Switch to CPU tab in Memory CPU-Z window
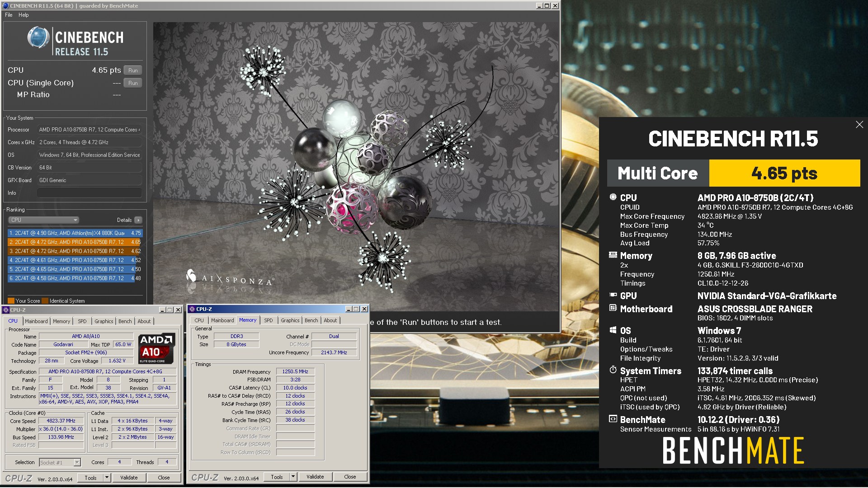 [x=199, y=320]
